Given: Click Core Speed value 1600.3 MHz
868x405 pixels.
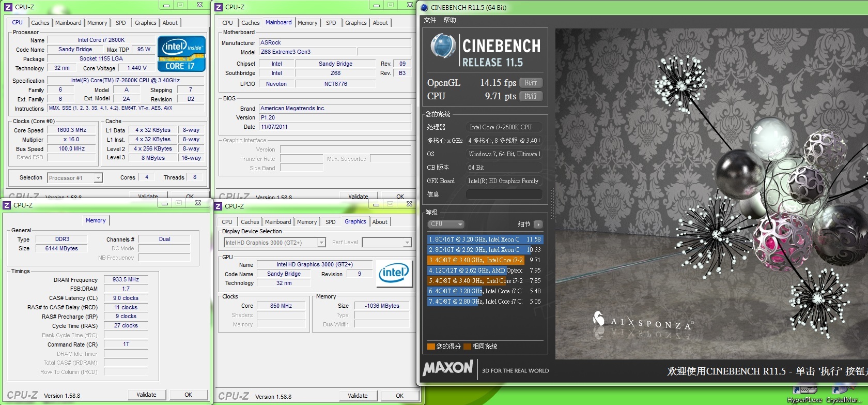Looking at the screenshot, I should 72,130.
